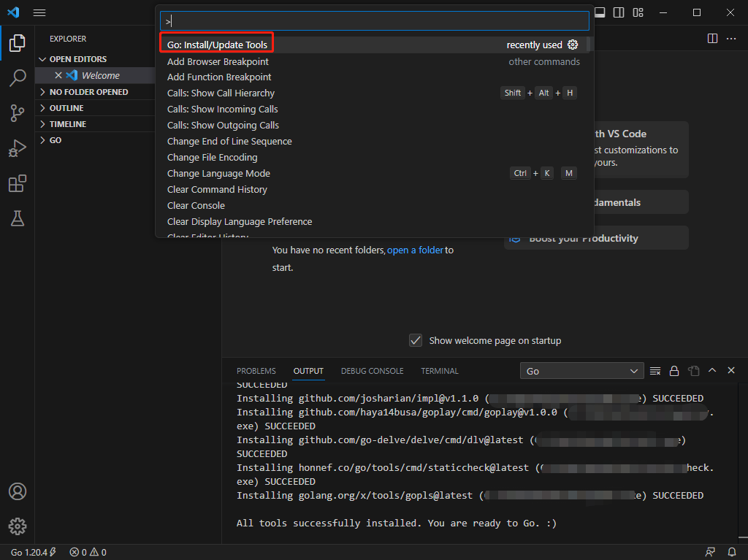Toggle Show welcome page on startup checkbox
Image resolution: width=748 pixels, height=560 pixels.
click(x=416, y=340)
